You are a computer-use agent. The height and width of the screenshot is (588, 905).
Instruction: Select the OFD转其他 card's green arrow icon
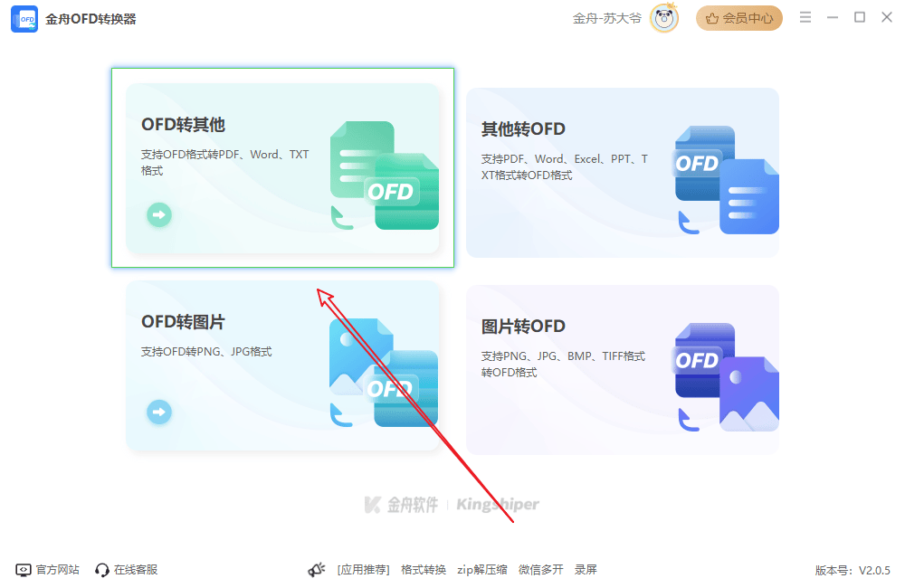point(158,214)
